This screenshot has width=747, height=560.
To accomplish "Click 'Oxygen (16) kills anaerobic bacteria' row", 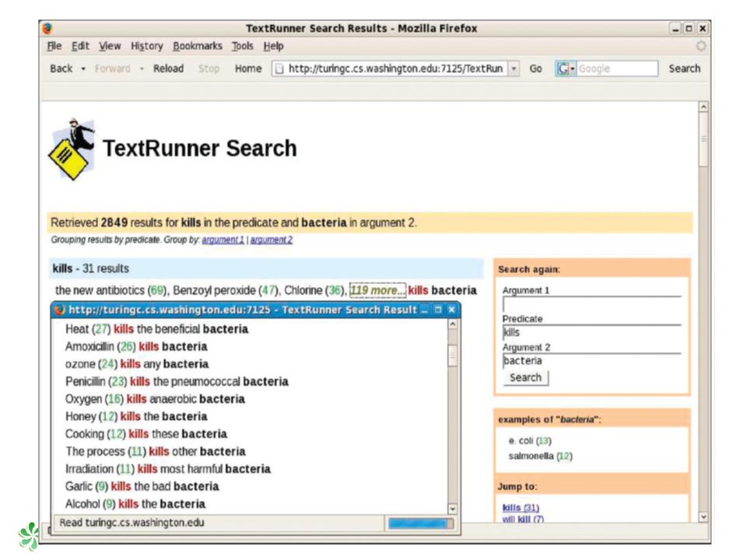I will 155,399.
